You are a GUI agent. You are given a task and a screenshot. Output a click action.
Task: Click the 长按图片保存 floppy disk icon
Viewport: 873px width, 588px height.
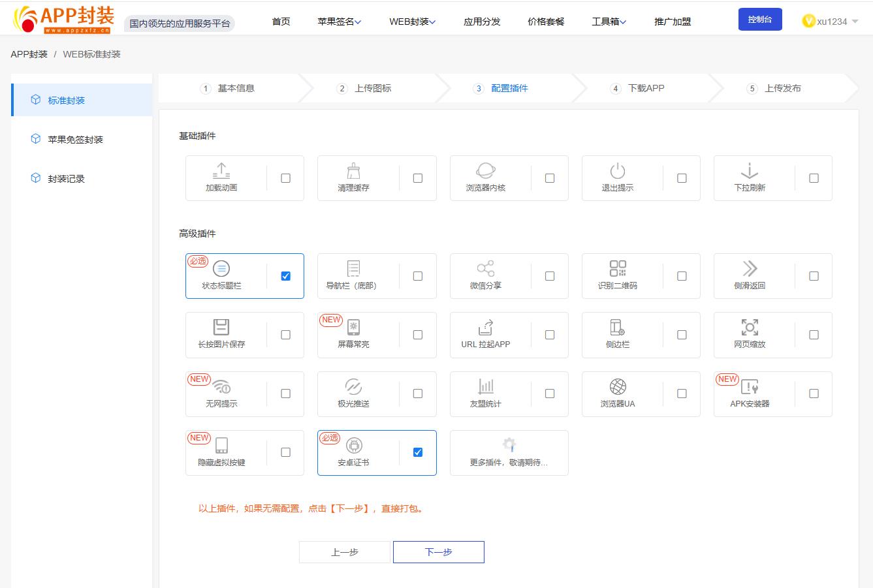coord(221,328)
